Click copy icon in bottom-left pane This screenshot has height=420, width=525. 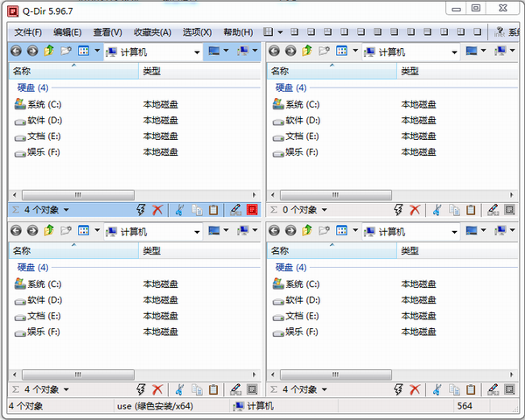coord(197,389)
